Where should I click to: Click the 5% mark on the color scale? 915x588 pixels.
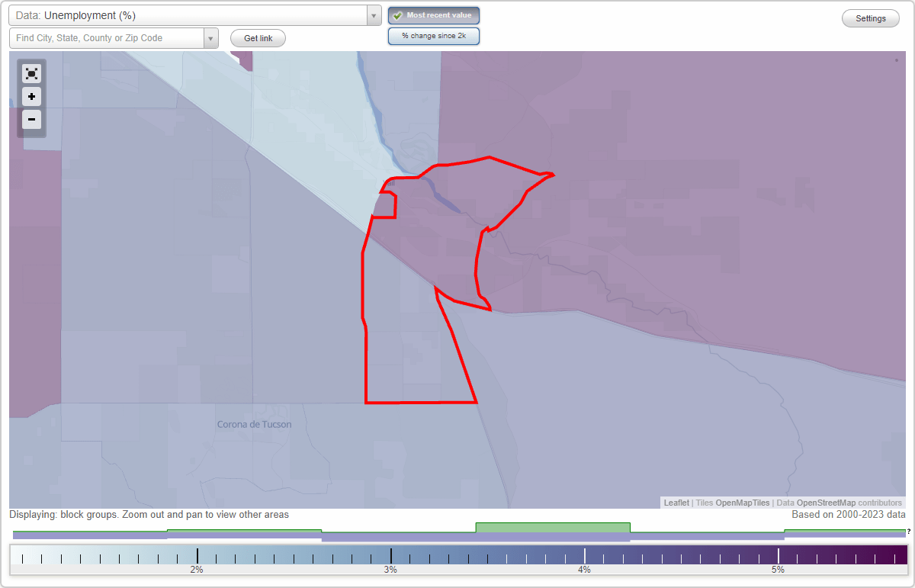click(x=779, y=557)
